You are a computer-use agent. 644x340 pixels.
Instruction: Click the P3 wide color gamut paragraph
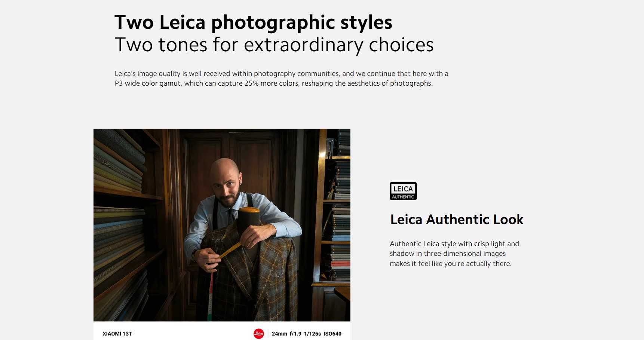click(281, 79)
